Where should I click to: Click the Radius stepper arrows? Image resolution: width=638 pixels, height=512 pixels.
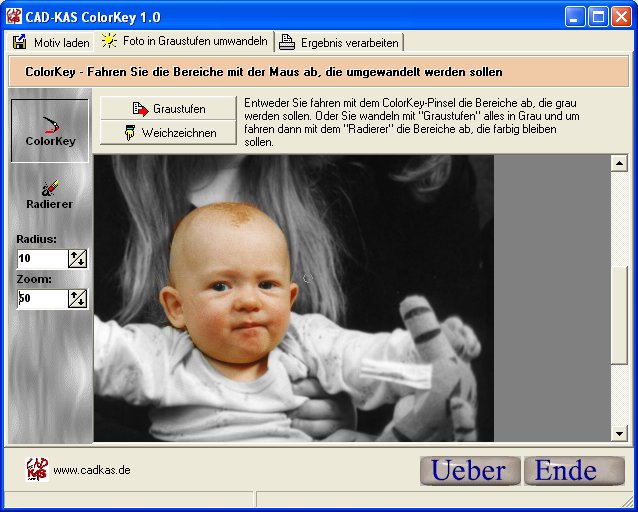pyautogui.click(x=77, y=258)
